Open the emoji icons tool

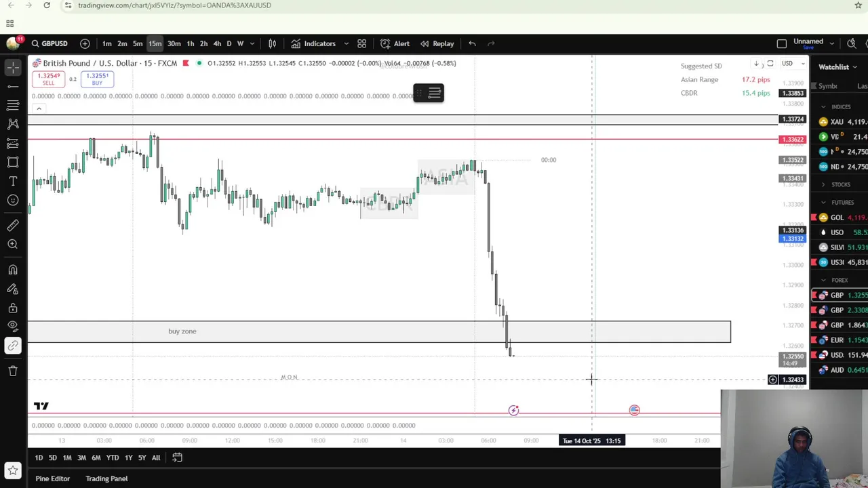pyautogui.click(x=13, y=200)
